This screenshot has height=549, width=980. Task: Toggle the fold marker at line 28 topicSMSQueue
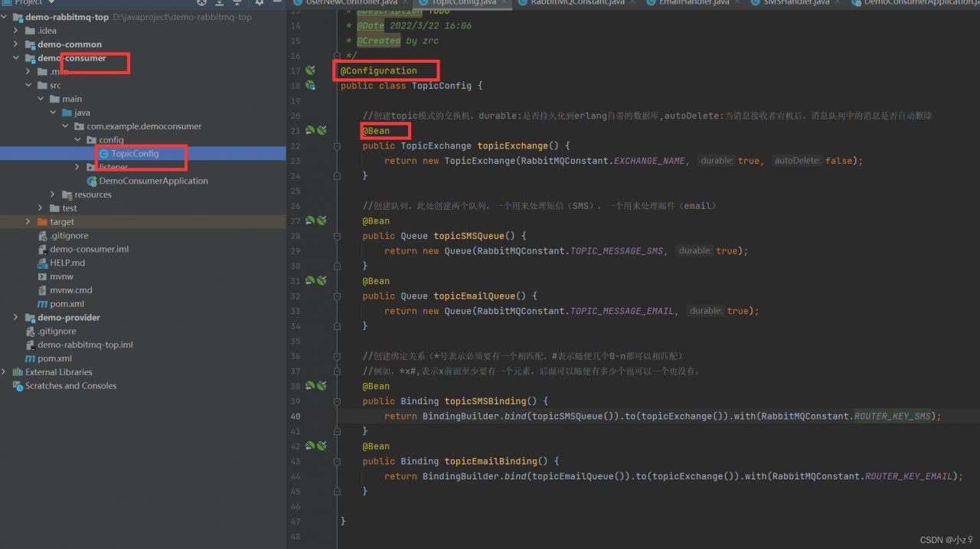(337, 236)
